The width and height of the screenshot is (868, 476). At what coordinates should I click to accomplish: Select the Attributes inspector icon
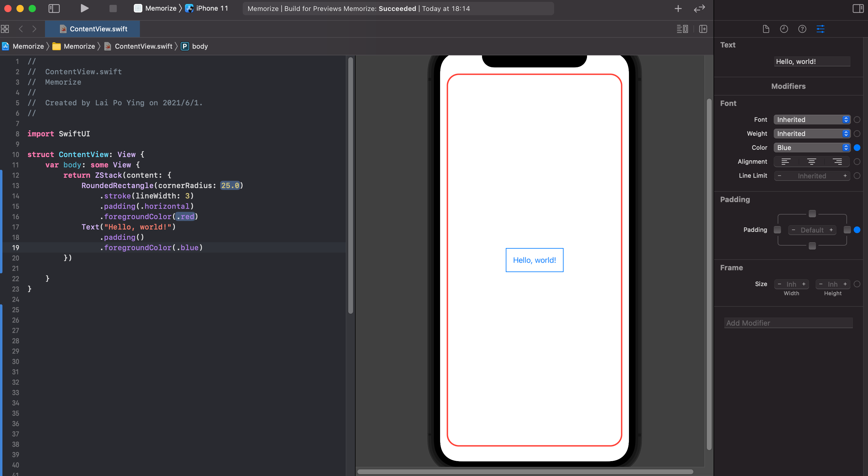820,29
